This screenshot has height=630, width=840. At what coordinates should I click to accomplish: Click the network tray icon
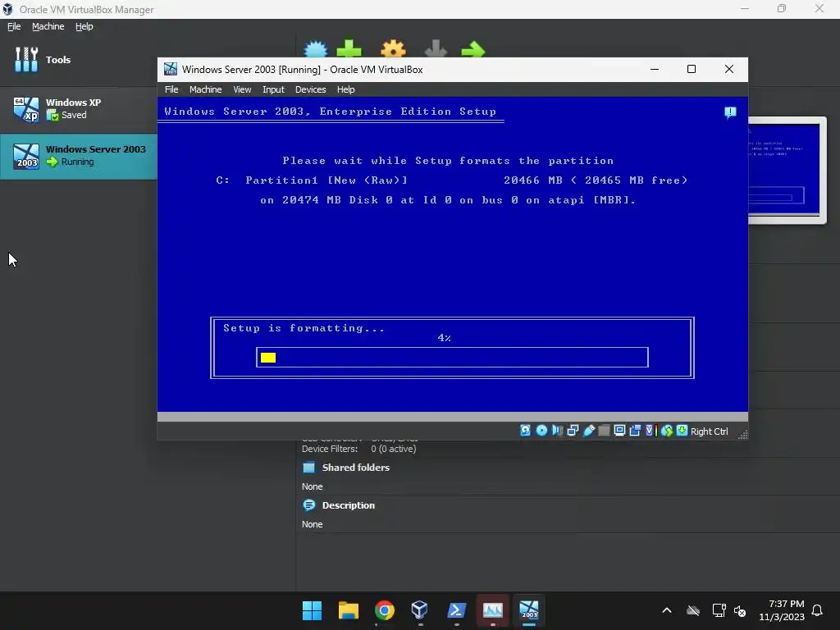tap(719, 610)
